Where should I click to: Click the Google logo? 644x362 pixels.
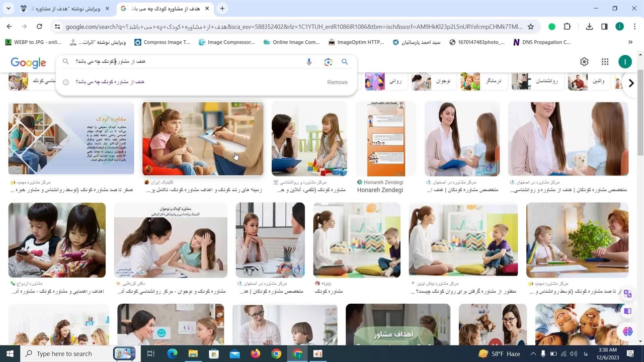coord(28,62)
